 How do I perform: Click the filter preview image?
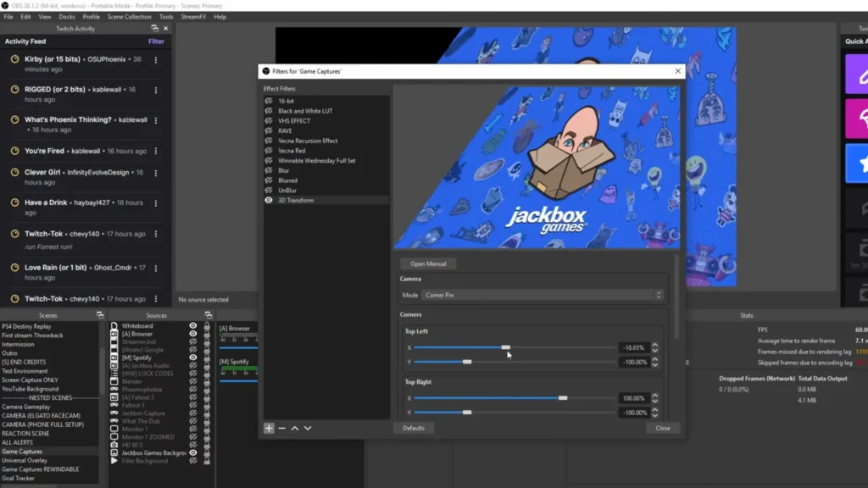click(x=537, y=167)
